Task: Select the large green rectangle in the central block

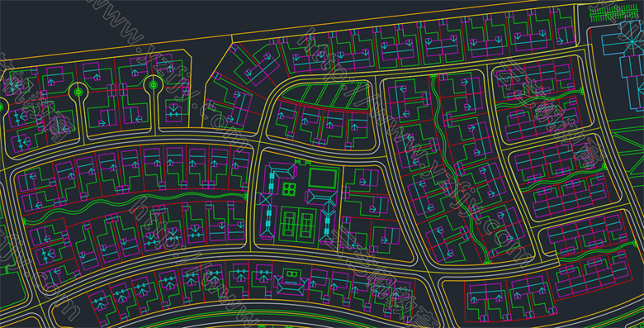Action: coord(323,178)
